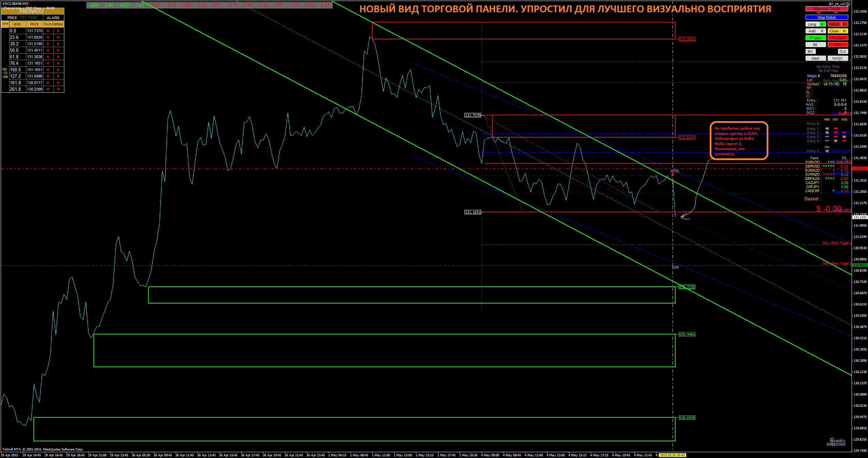868x458 pixels.
Task: Click the Break X icon on 61.8 row
Action: coord(58,57)
